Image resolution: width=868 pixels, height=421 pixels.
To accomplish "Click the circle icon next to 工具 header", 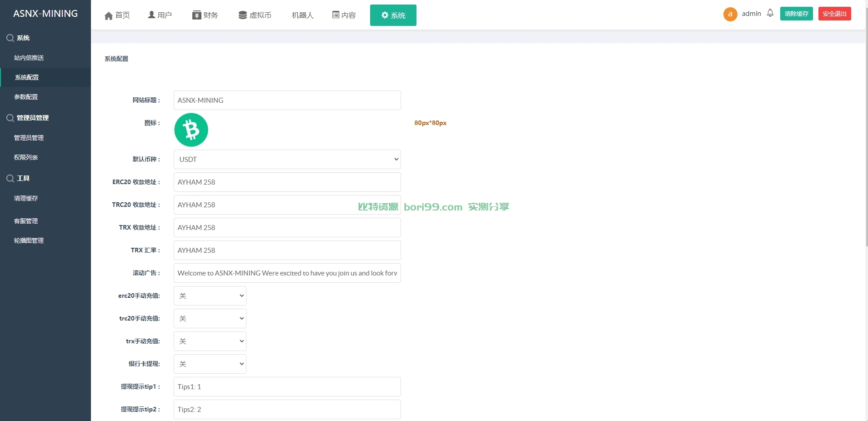I will click(x=10, y=179).
